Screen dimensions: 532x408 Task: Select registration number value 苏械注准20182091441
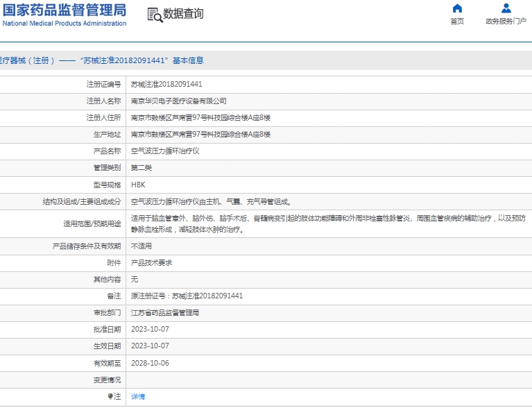(x=166, y=84)
